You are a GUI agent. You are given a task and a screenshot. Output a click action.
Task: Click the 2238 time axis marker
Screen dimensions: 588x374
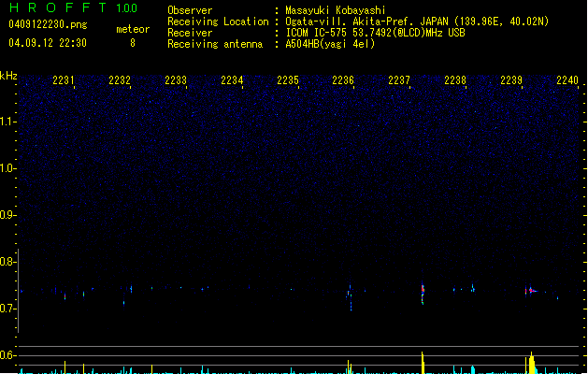click(x=455, y=79)
